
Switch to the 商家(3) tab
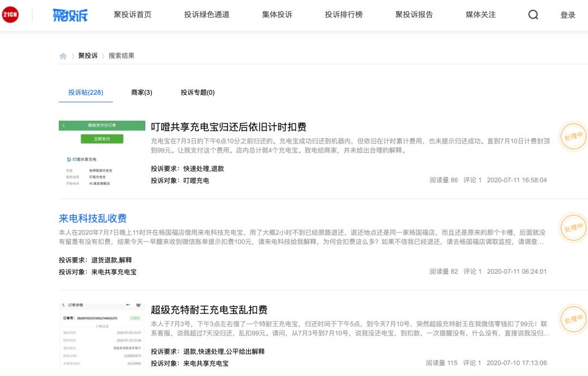click(x=142, y=93)
